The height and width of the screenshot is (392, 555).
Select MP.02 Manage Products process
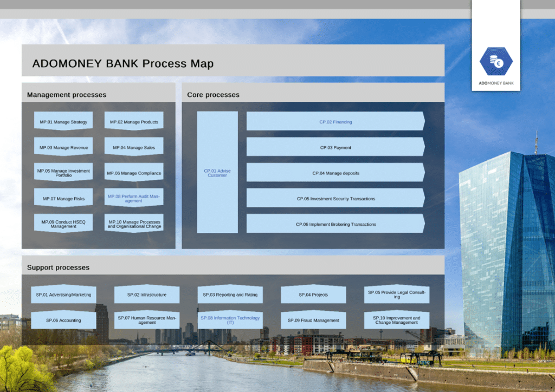tap(134, 122)
